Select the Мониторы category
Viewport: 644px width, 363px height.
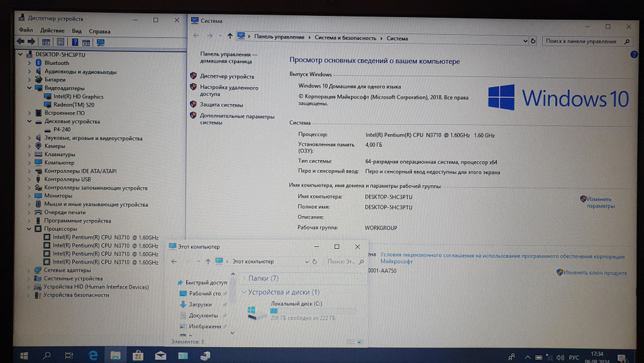(x=58, y=195)
